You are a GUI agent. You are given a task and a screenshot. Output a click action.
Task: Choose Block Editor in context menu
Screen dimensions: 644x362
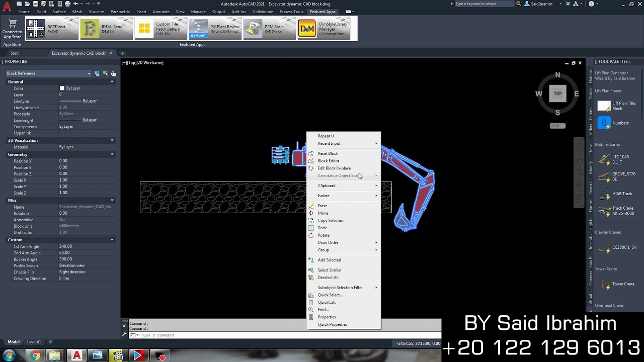pyautogui.click(x=344, y=161)
